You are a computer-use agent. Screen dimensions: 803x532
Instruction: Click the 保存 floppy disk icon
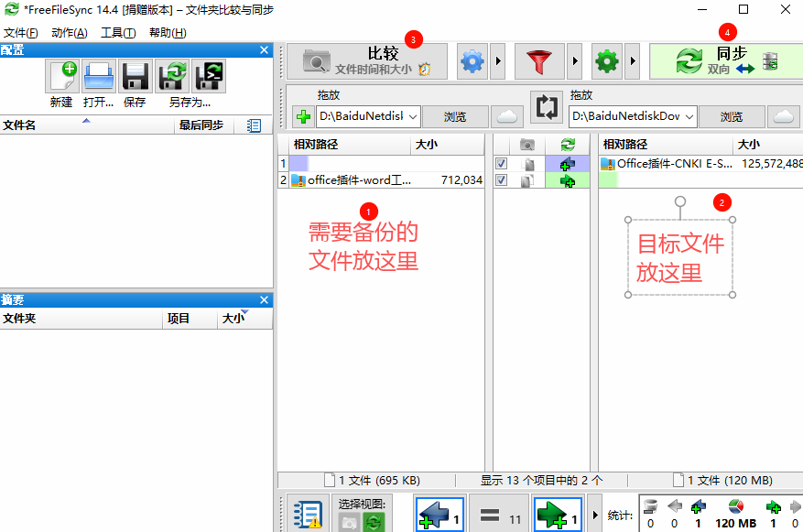[136, 75]
